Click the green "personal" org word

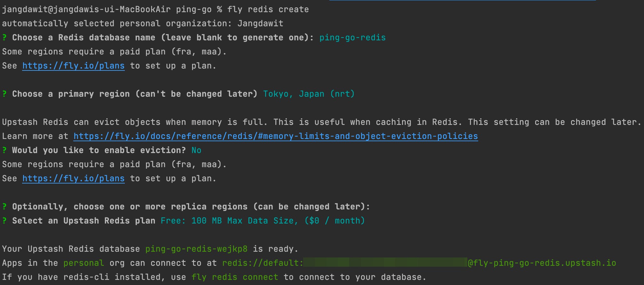(x=84, y=263)
